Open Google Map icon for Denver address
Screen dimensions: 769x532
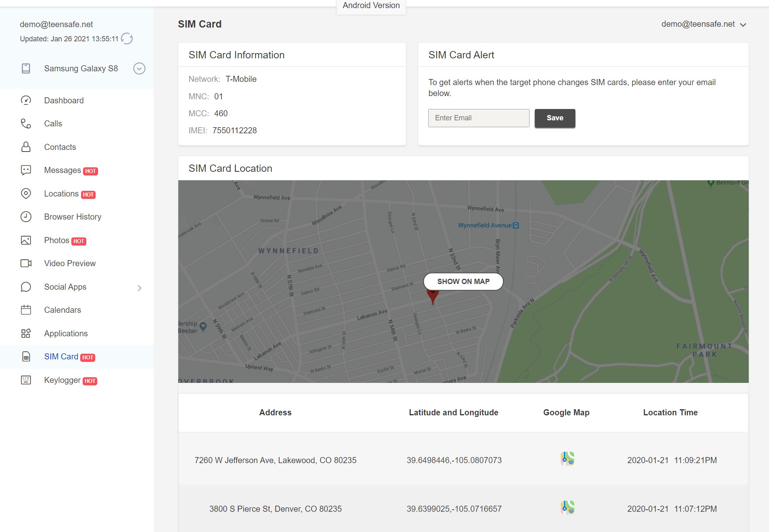pos(568,507)
